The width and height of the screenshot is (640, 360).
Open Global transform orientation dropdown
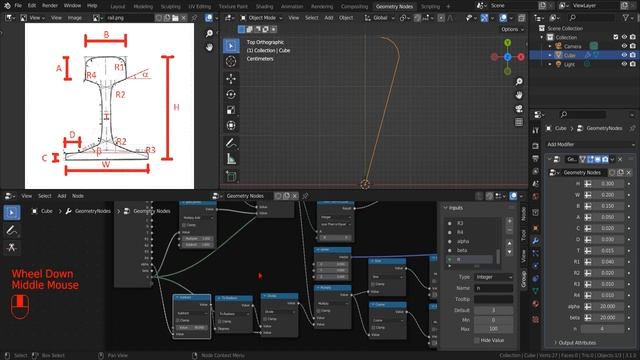(x=380, y=18)
